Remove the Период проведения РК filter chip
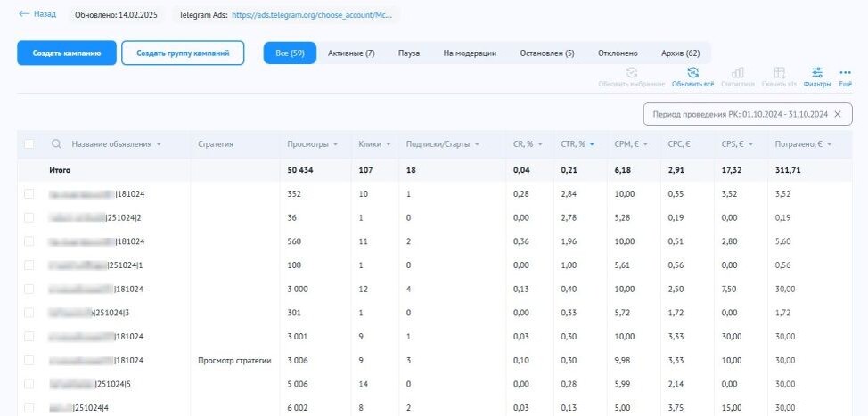868x416 pixels. (x=838, y=114)
